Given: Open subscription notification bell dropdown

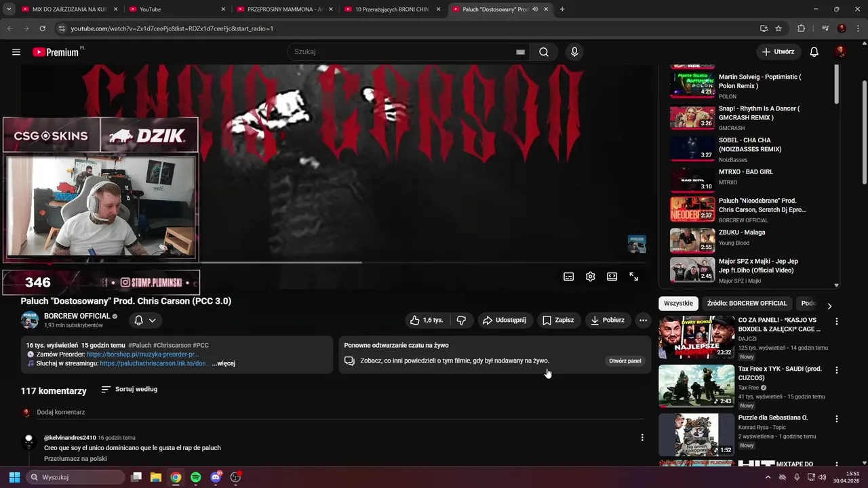Looking at the screenshot, I should [x=144, y=320].
